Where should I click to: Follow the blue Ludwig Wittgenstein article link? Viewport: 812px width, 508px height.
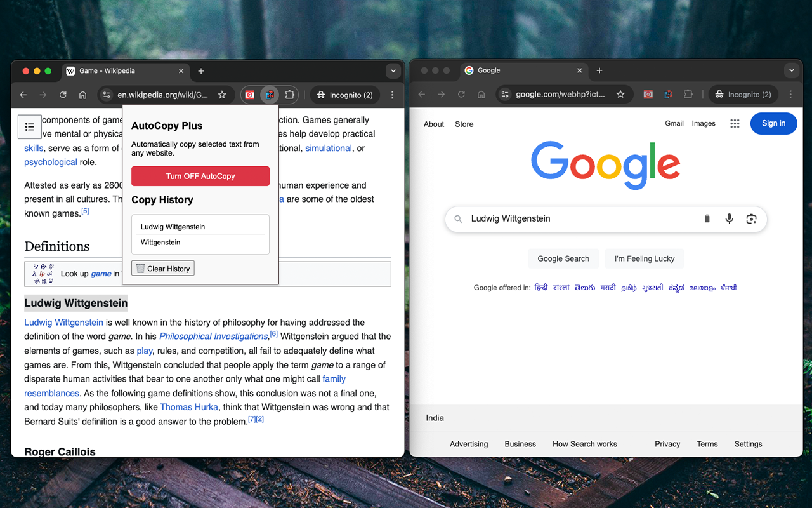coord(63,323)
